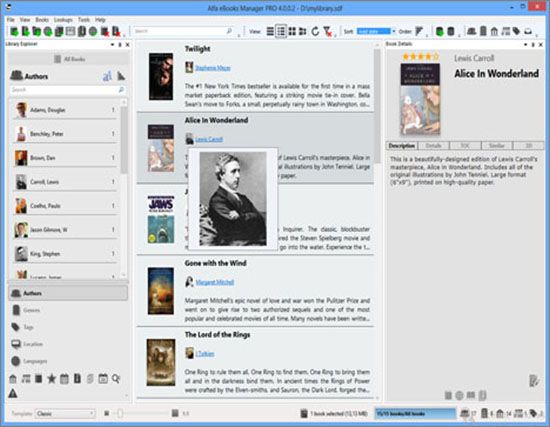This screenshot has height=427, width=550.
Task: Click the publishers building icon in explorer footer
Action: (x=13, y=379)
